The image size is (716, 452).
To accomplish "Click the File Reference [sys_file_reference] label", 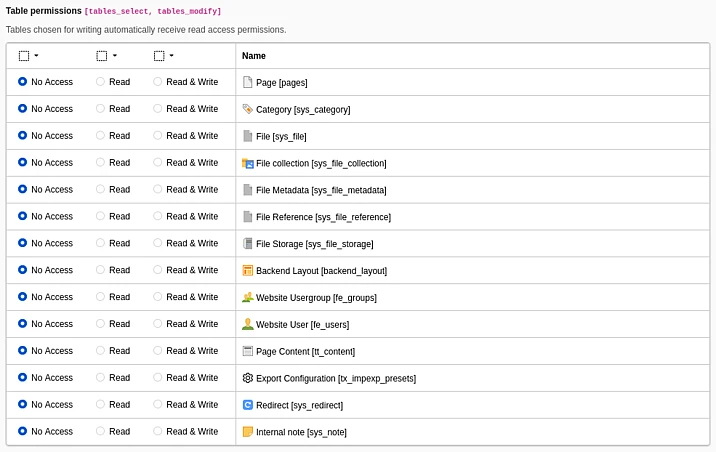I will (323, 217).
